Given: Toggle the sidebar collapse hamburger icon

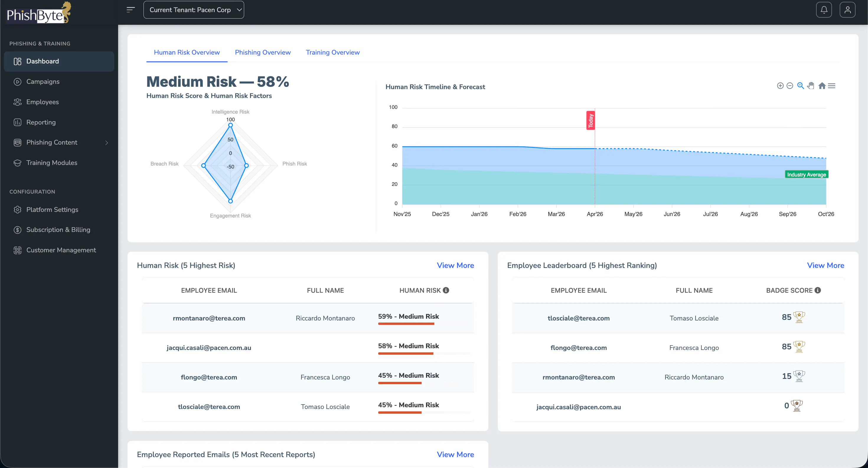Looking at the screenshot, I should click(131, 10).
